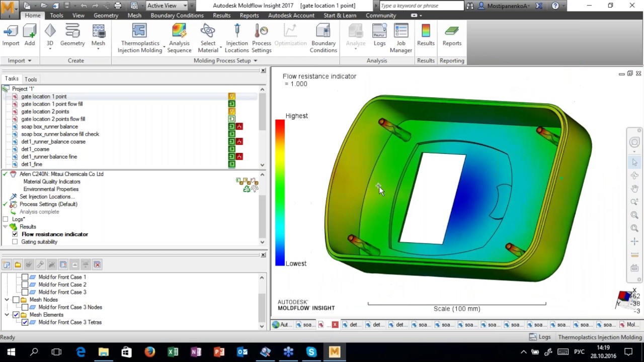
Task: Open the Boundary Conditions ribbon tool
Action: coord(324,38)
